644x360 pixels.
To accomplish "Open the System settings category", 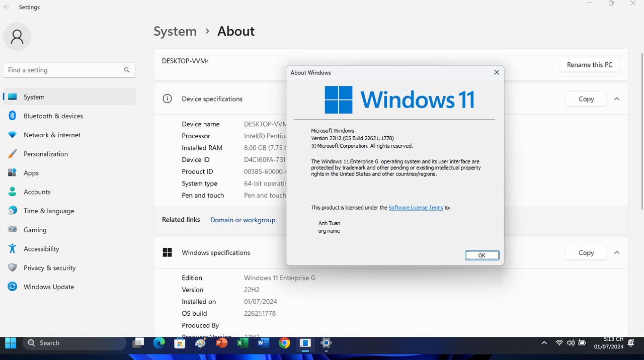I will (69, 97).
